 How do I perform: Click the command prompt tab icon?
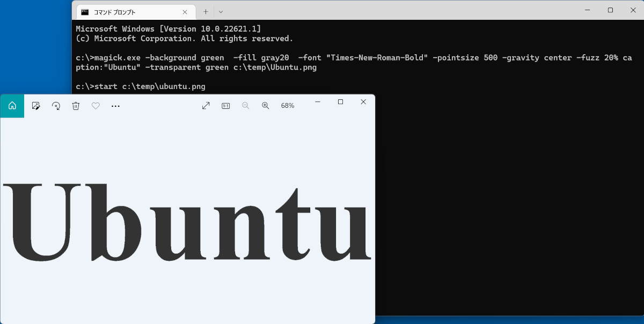pos(85,11)
